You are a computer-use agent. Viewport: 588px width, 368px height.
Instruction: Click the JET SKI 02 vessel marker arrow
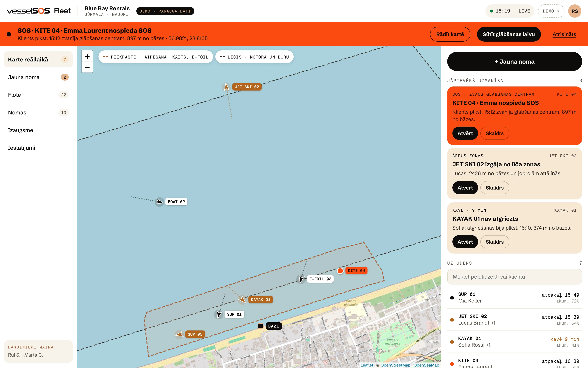tap(226, 87)
